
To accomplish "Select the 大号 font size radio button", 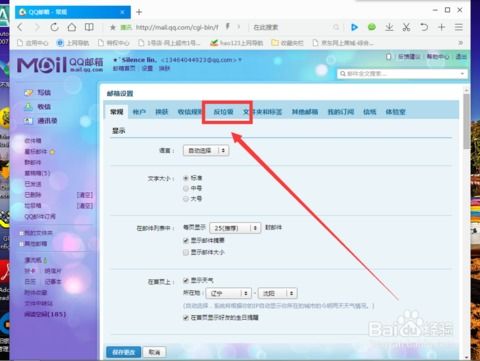I will 186,199.
